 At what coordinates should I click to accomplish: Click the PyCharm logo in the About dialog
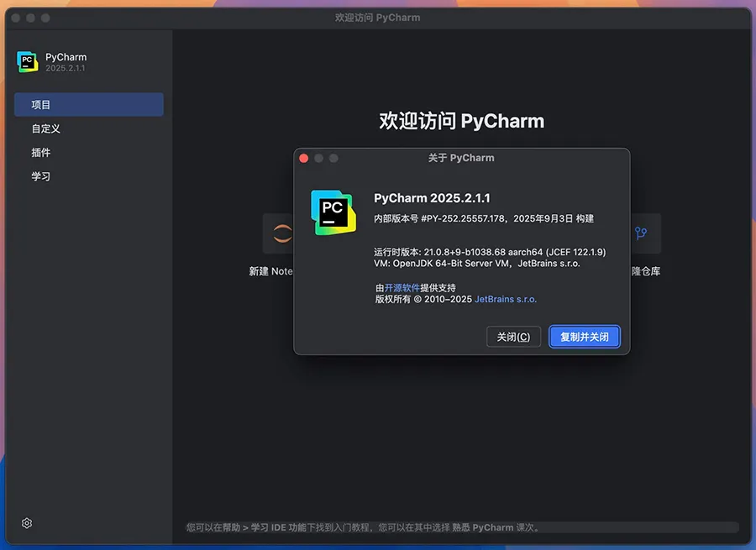tap(333, 212)
